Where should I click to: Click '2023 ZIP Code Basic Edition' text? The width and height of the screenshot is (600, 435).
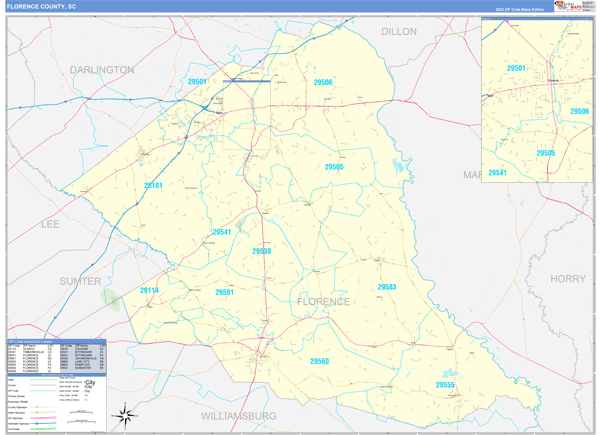[519, 10]
